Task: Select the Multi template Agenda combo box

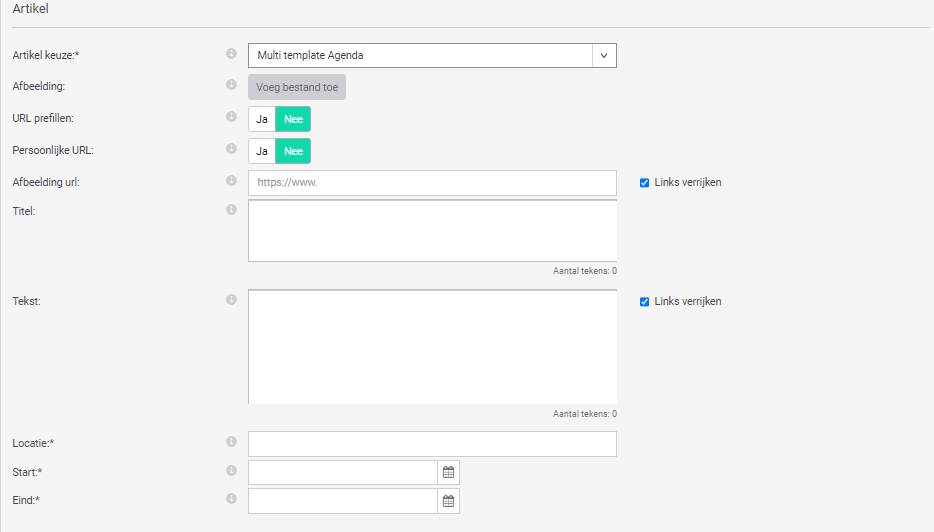Action: coord(420,55)
